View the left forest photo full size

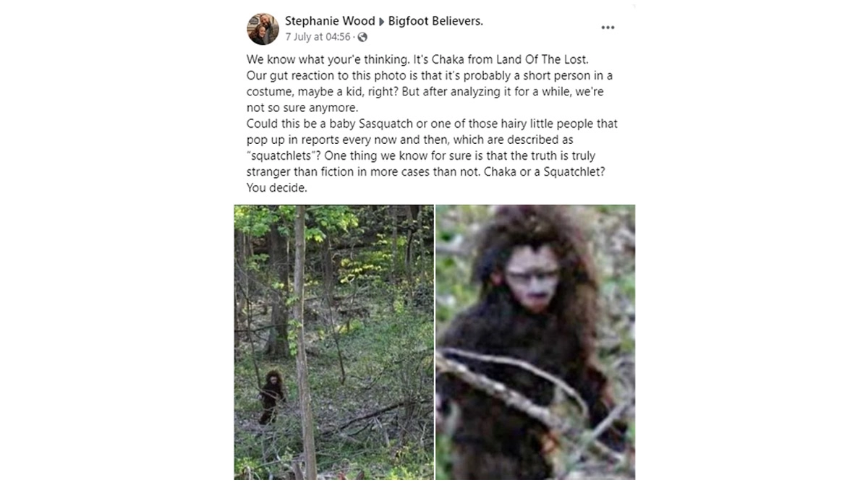click(333, 342)
